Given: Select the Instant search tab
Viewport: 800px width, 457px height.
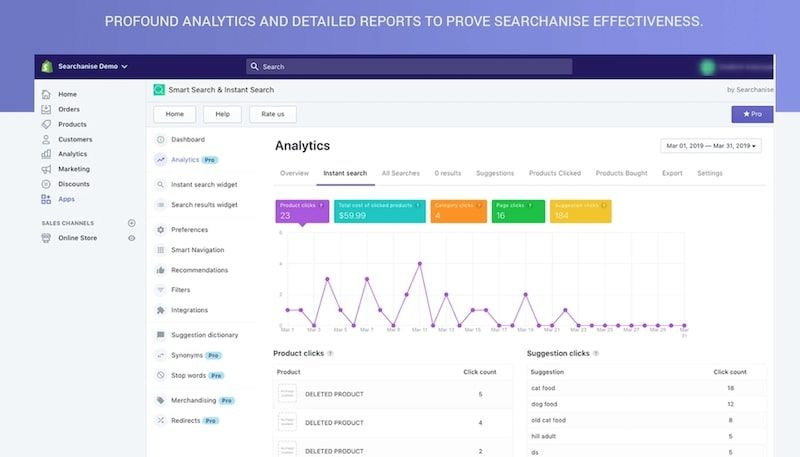Looking at the screenshot, I should pos(345,173).
